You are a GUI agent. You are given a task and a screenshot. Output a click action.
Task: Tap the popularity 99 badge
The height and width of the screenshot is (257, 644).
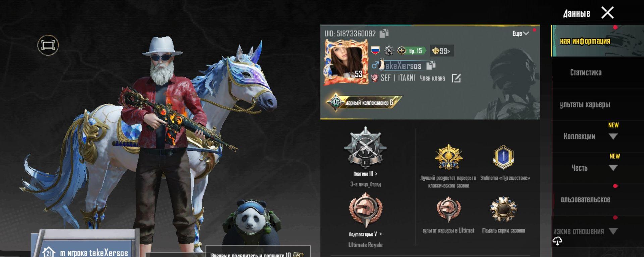point(441,51)
